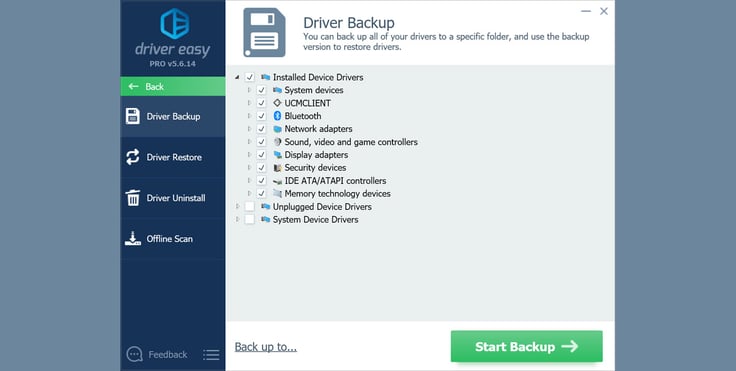Click the Driver Easy logo icon

point(175,23)
